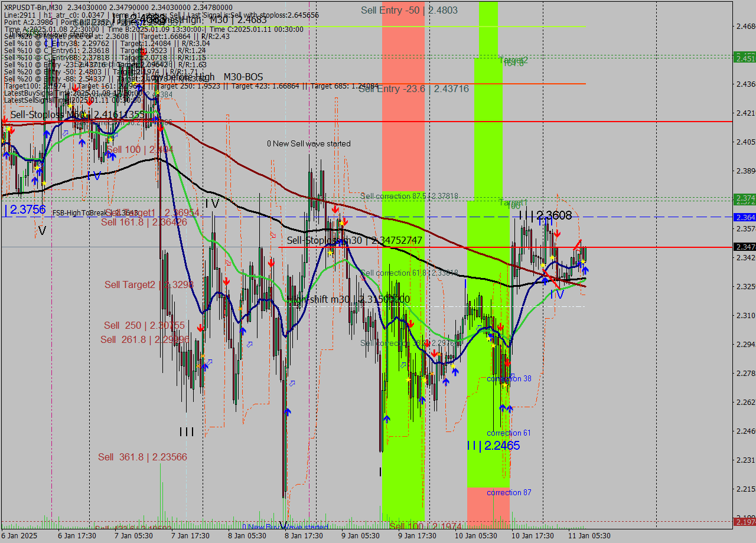Image resolution: width=756 pixels, height=543 pixels.
Task: Click the 'Target1' green label
Action: click(513, 202)
